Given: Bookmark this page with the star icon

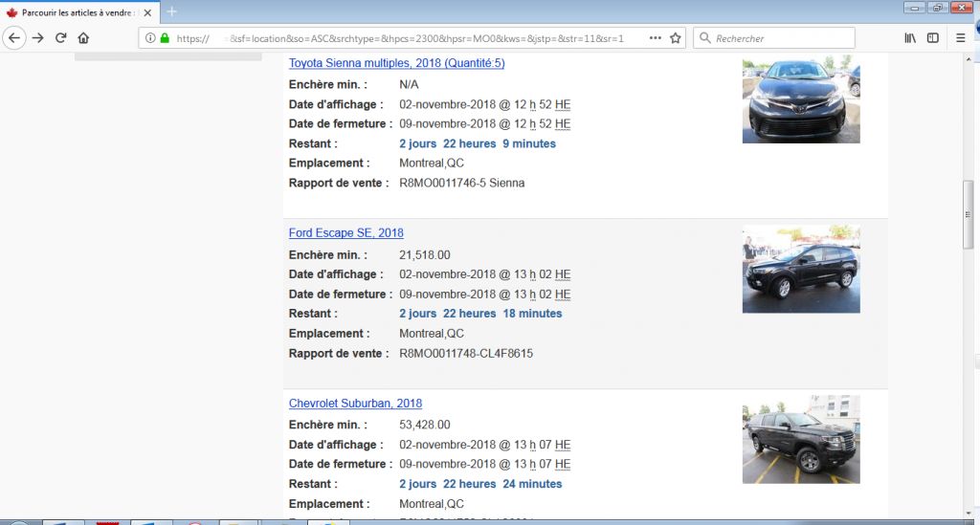Looking at the screenshot, I should coord(676,38).
